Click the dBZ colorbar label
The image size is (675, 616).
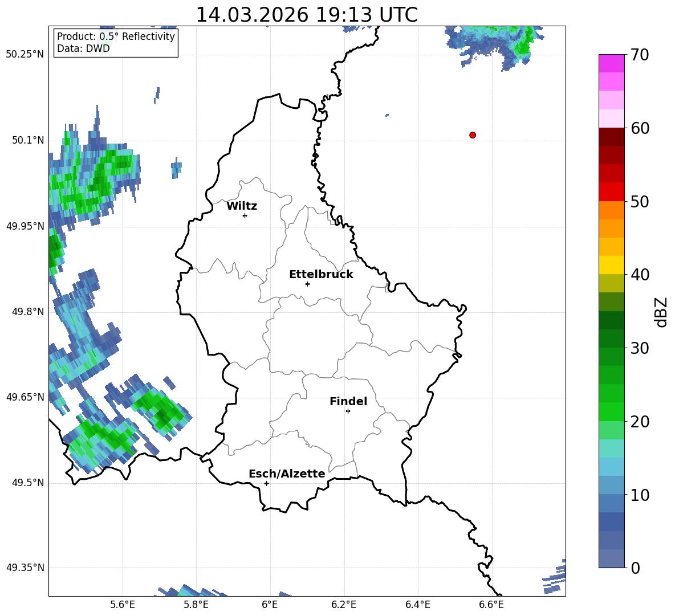tap(662, 312)
